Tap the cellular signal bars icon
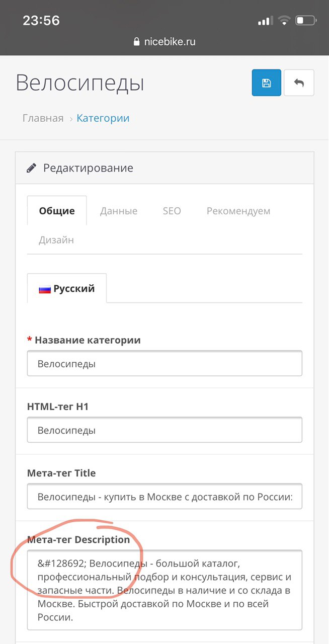 tap(265, 21)
